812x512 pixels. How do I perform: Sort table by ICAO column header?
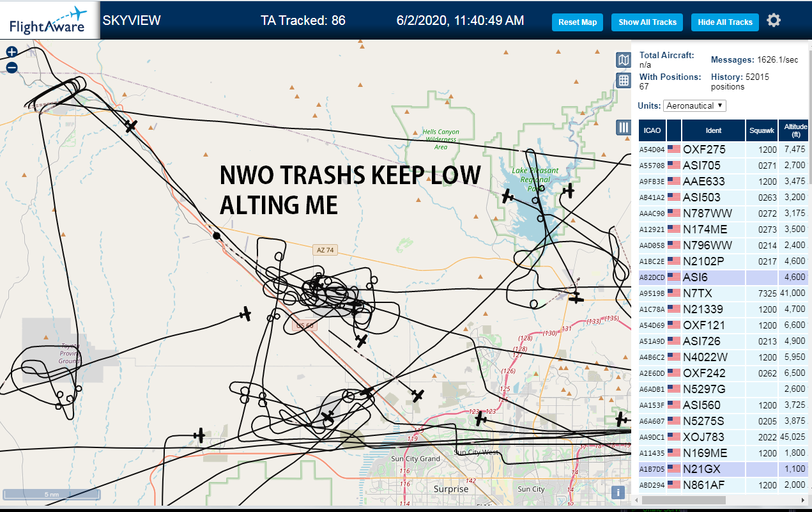(652, 130)
